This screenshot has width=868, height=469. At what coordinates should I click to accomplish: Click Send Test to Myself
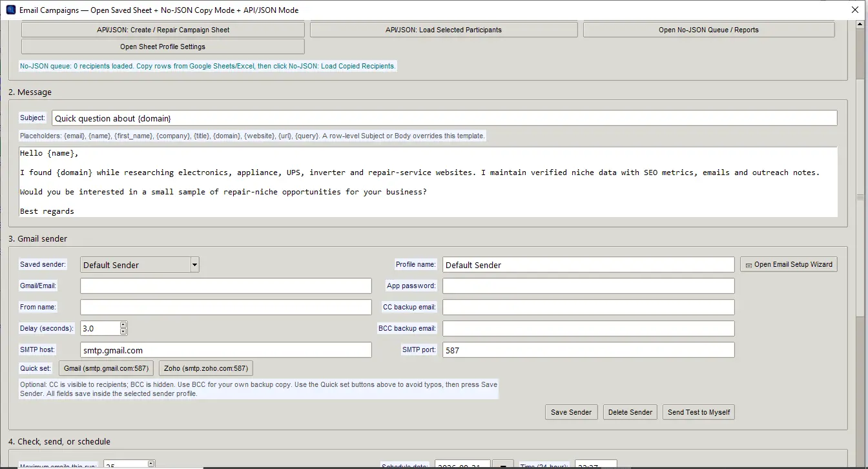(699, 412)
